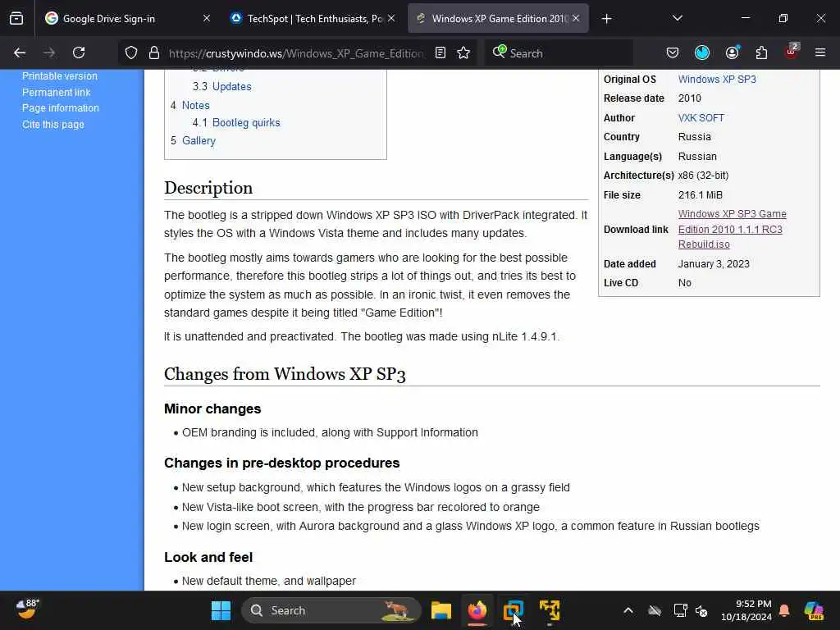Download Windows XP SP3 Game Edition ISO
Image resolution: width=840 pixels, height=630 pixels.
732,229
